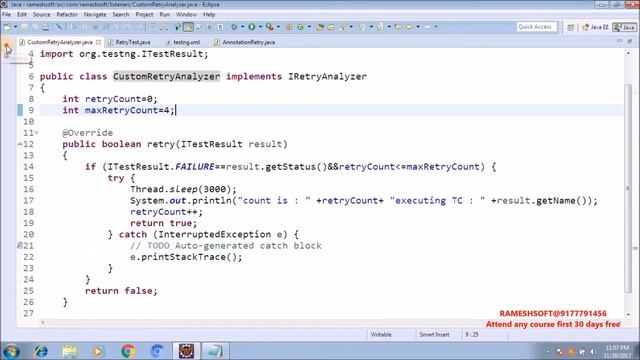This screenshot has width=640, height=360.
Task: Click the Next Annotation toolbar icon
Action: [362, 27]
